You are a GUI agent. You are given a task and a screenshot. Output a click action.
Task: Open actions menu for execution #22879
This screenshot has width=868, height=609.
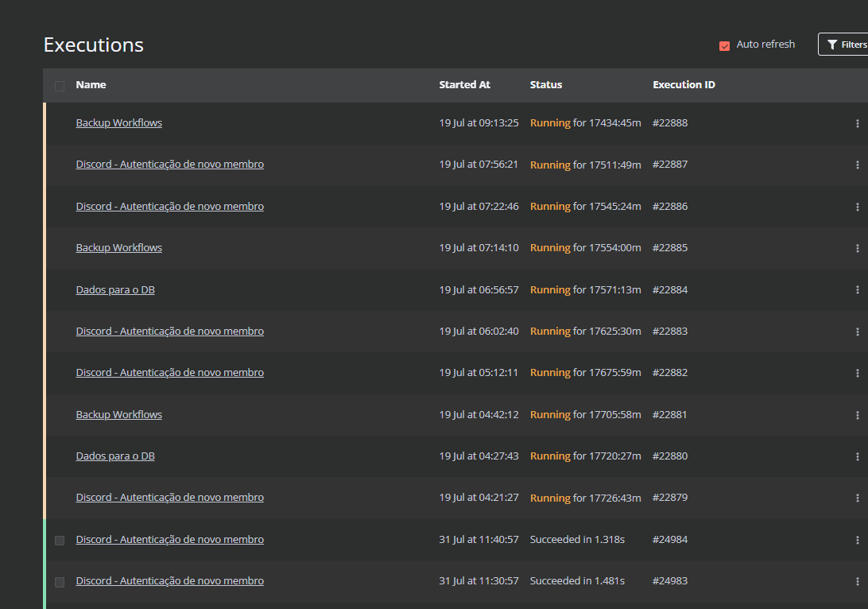858,498
